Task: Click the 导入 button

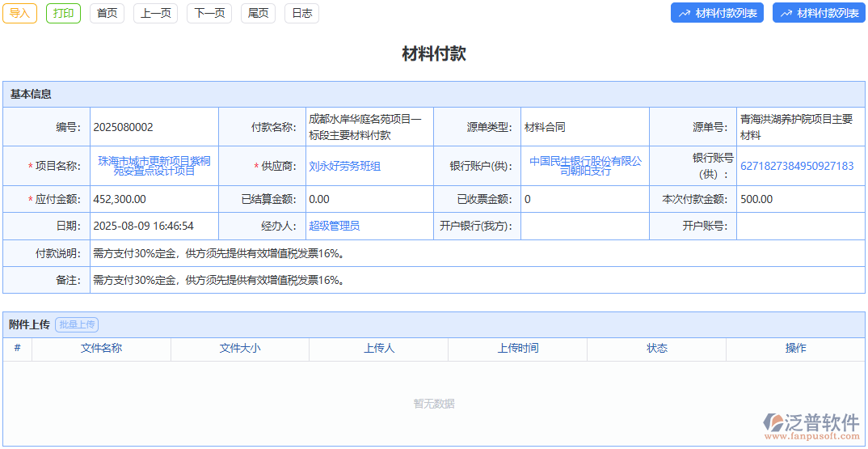Action: pyautogui.click(x=20, y=13)
